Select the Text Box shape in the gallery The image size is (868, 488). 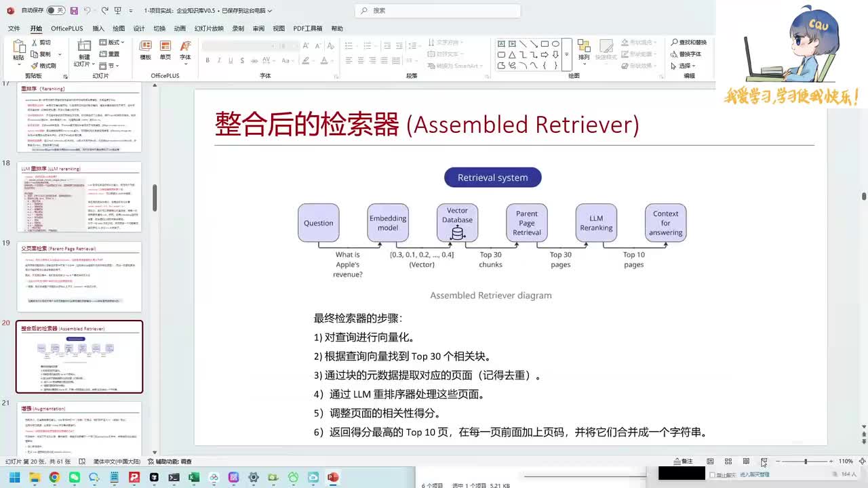(501, 44)
